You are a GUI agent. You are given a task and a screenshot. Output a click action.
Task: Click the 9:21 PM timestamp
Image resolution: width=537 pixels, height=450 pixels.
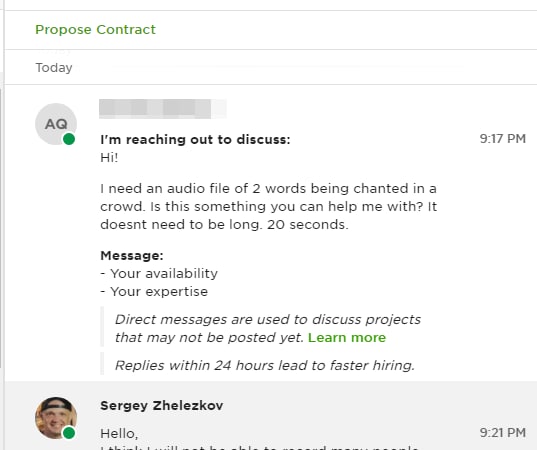(502, 433)
